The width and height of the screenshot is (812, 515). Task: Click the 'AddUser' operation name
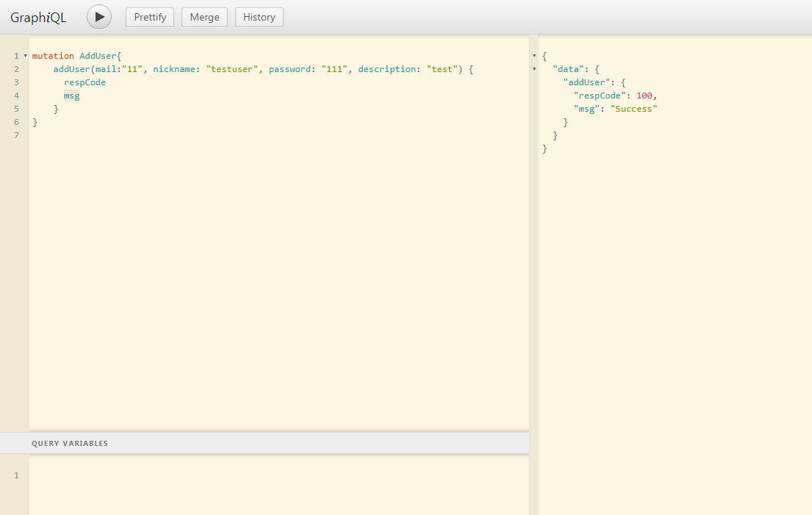click(98, 56)
